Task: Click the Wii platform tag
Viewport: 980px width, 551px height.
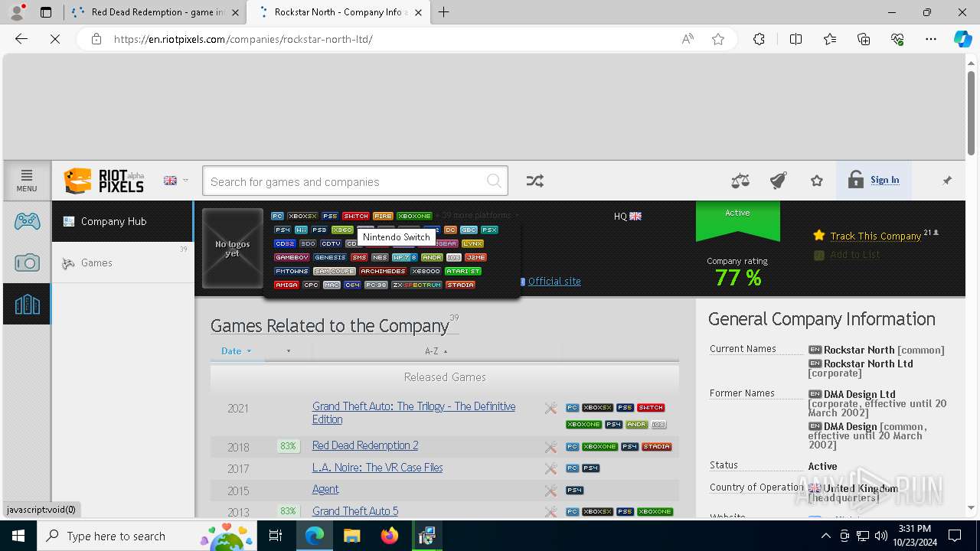Action: [x=301, y=230]
